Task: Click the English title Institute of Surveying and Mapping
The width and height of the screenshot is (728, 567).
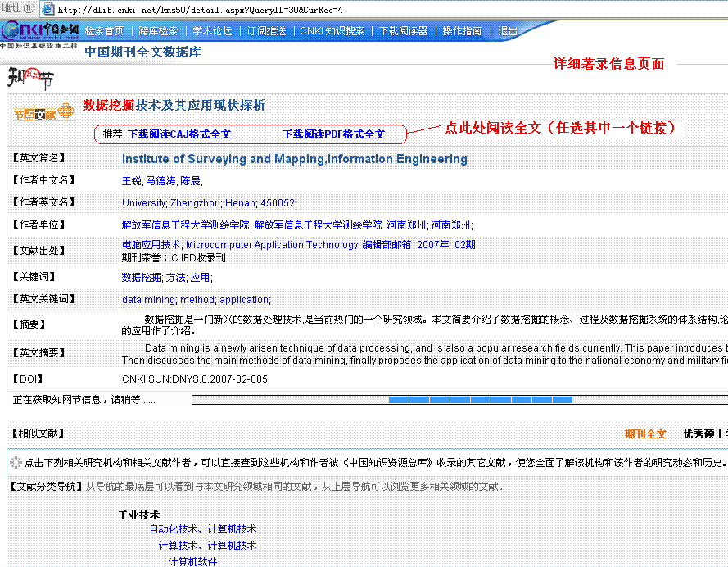Action: coord(294,159)
